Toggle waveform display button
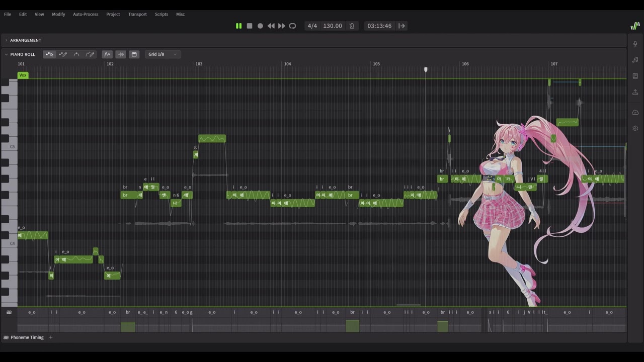Image resolution: width=644 pixels, height=362 pixels. [x=121, y=54]
